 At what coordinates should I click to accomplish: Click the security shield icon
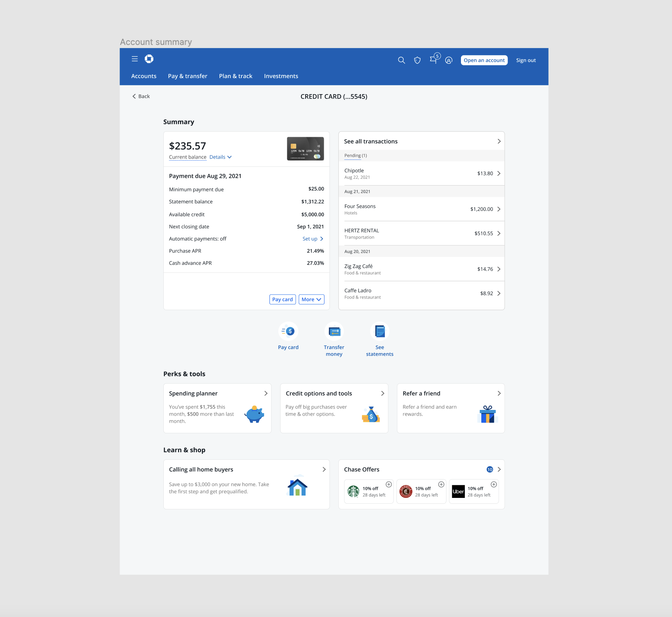(x=417, y=60)
